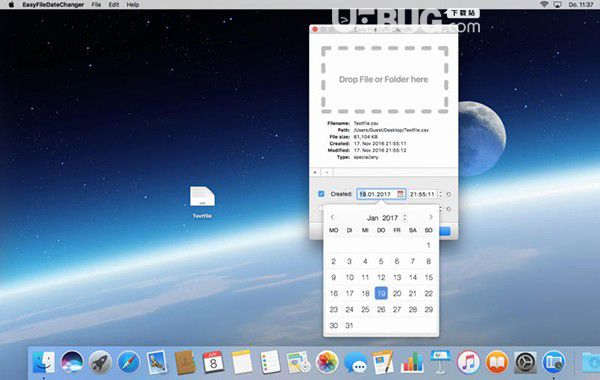This screenshot has width=600, height=380.
Task: Pick day 30 in the calendar
Action: pyautogui.click(x=334, y=325)
